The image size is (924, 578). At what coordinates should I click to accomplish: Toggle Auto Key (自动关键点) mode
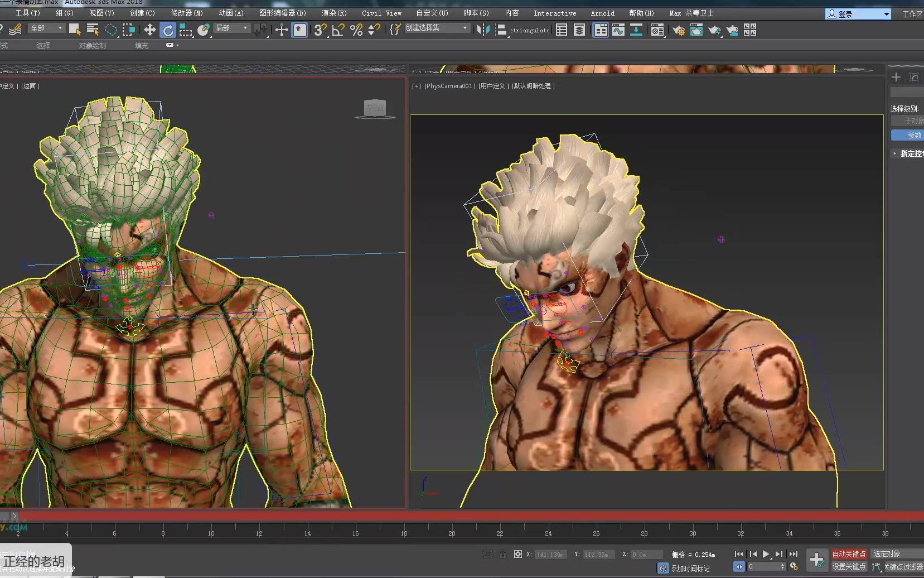tap(849, 554)
